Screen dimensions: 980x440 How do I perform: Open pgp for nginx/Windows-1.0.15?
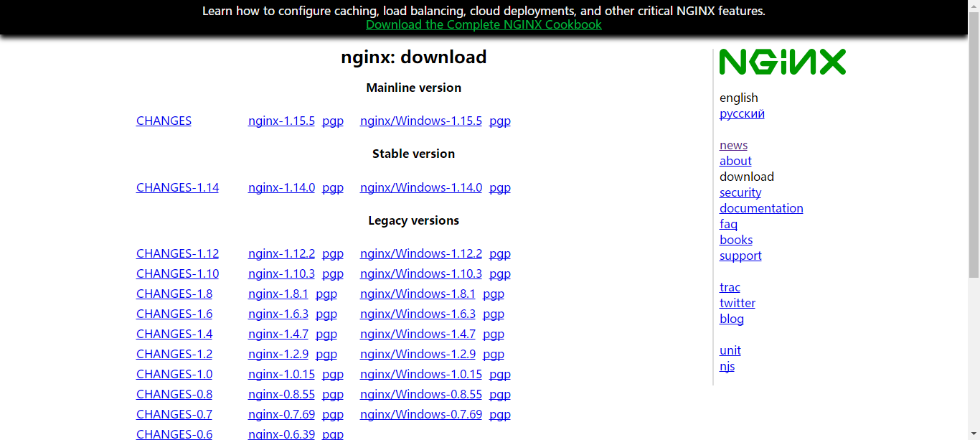click(x=500, y=374)
